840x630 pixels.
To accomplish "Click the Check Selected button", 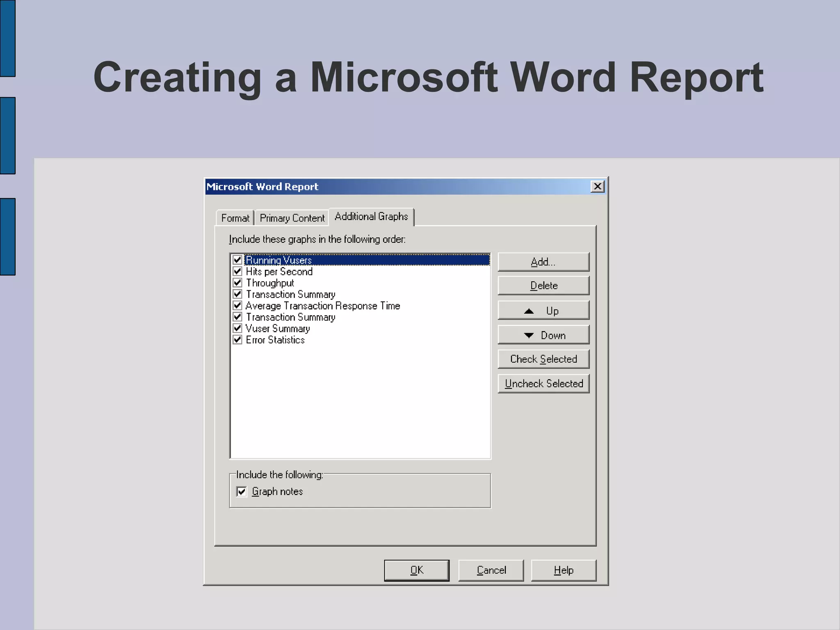I will 543,359.
